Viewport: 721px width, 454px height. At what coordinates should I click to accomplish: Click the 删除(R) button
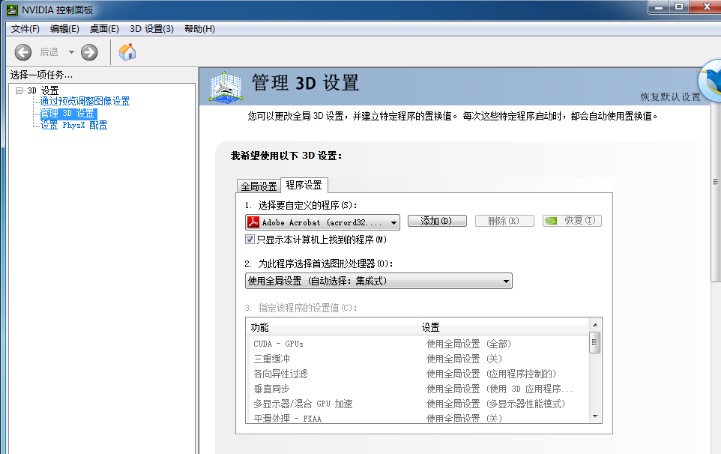[x=504, y=221]
